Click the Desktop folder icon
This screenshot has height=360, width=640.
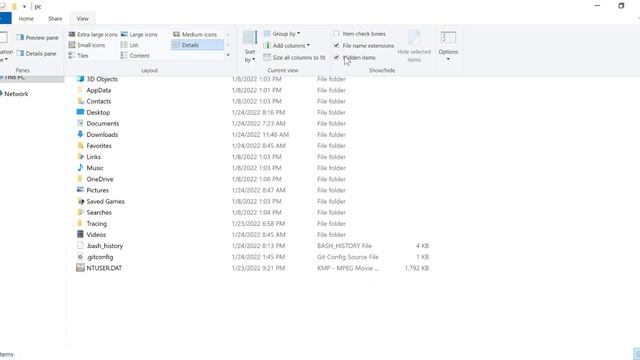pyautogui.click(x=80, y=112)
